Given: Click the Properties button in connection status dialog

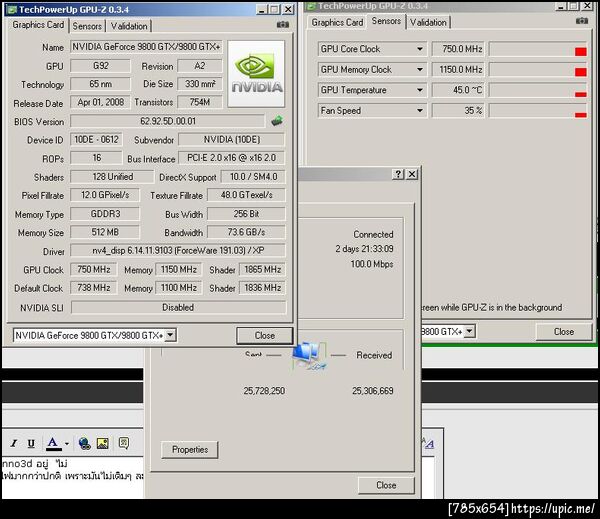Looking at the screenshot, I should (x=190, y=449).
